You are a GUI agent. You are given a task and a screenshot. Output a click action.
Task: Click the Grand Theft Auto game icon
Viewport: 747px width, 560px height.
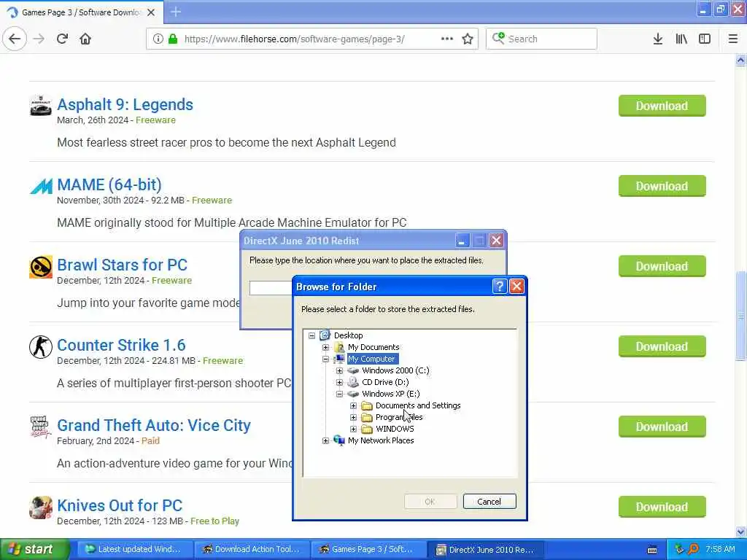[x=41, y=427]
